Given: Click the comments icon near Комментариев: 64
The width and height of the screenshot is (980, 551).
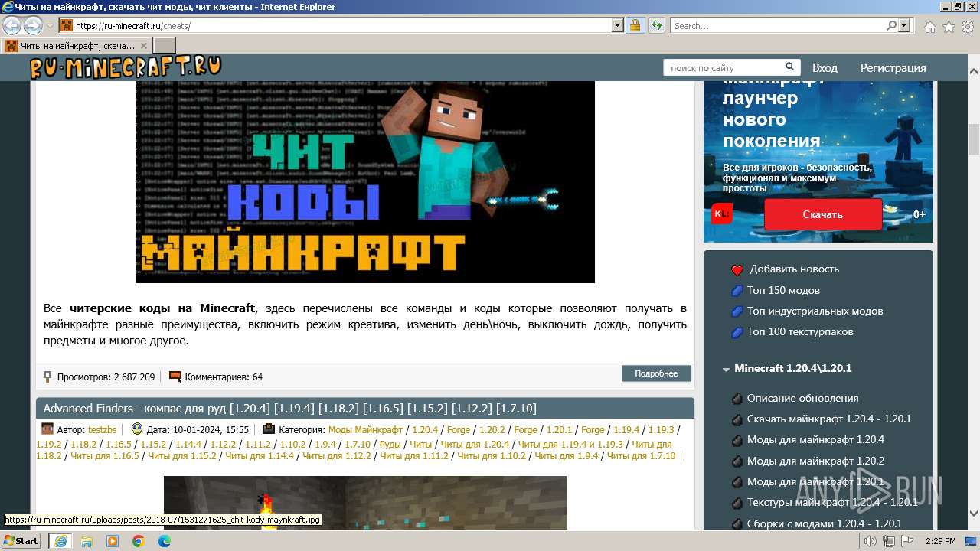Looking at the screenshot, I should 175,377.
